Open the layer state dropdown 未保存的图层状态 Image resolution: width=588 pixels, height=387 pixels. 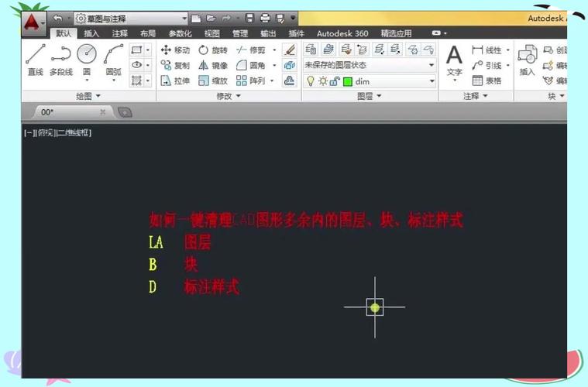tap(370, 65)
